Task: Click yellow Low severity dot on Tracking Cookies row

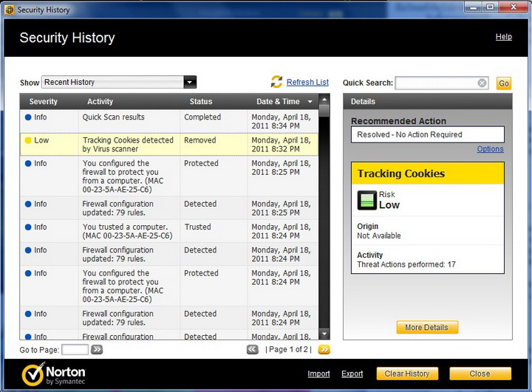Action: tap(28, 140)
